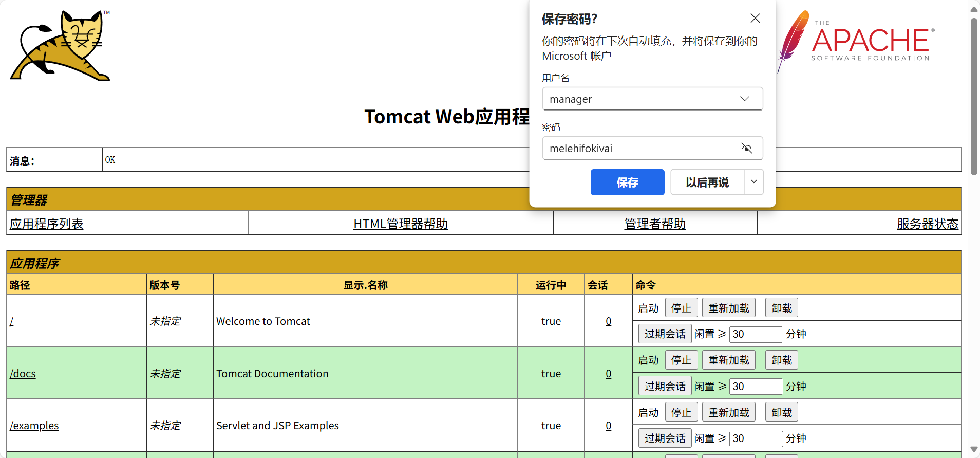Open the root / path link
Viewport: 980px width, 458px height.
click(x=12, y=321)
